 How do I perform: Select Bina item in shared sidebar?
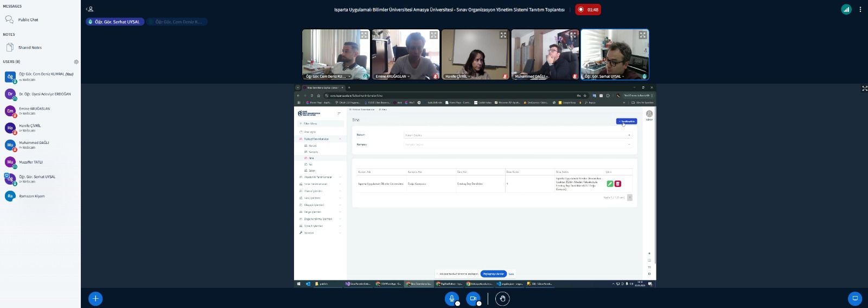pos(320,158)
